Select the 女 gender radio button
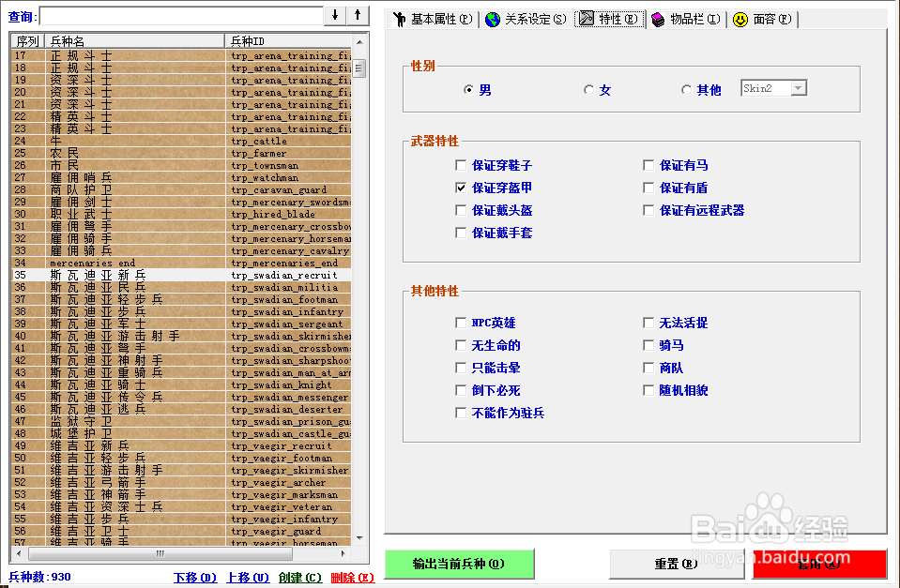 588,90
